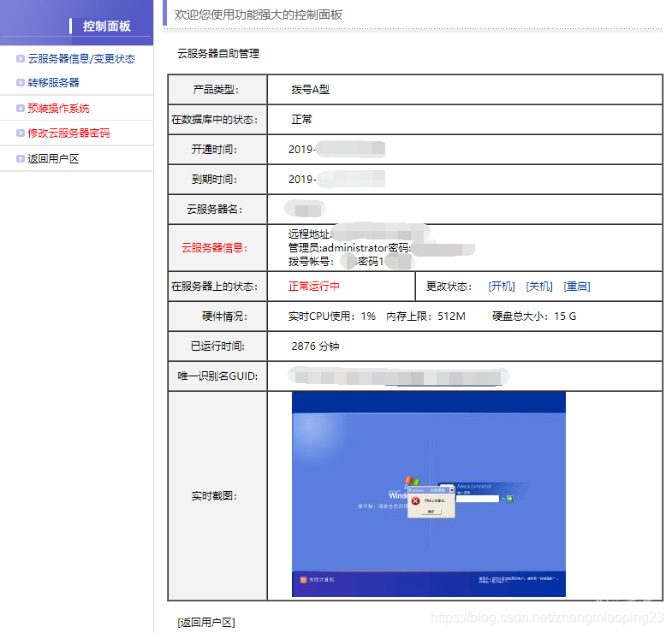Click the bullet icon beside 云服务器信息/变更状态
The image size is (672, 633).
click(x=21, y=59)
